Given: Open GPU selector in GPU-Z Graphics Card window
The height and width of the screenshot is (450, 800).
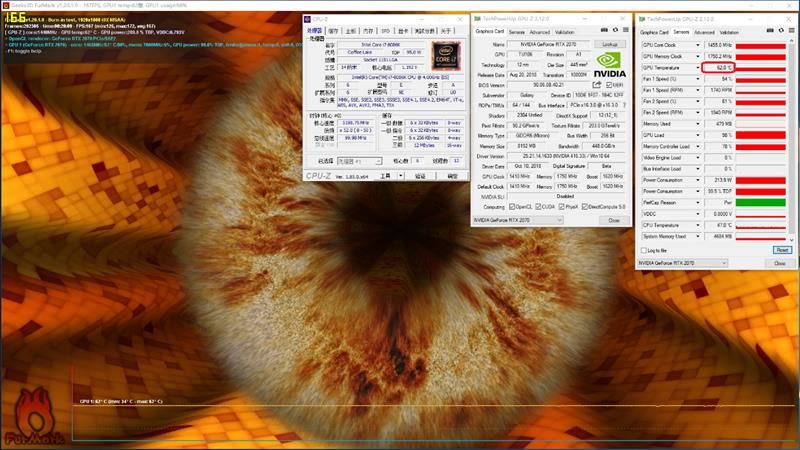Looking at the screenshot, I should [518, 220].
